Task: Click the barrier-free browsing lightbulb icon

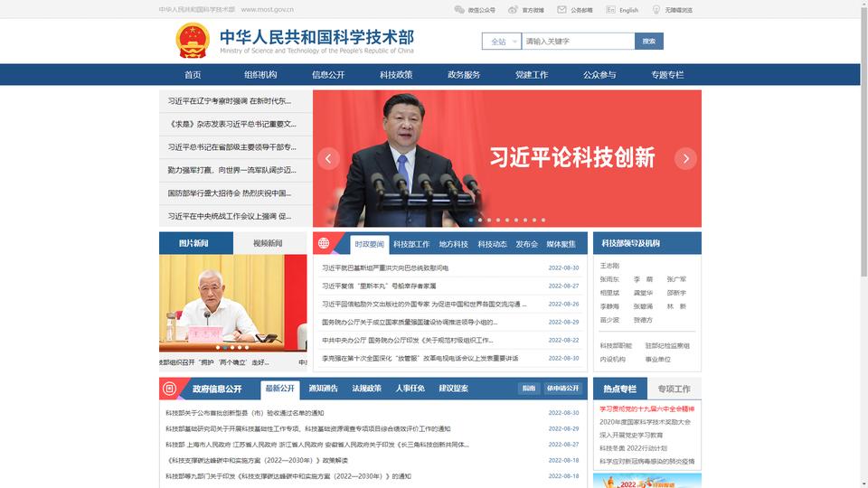Action: pyautogui.click(x=656, y=9)
